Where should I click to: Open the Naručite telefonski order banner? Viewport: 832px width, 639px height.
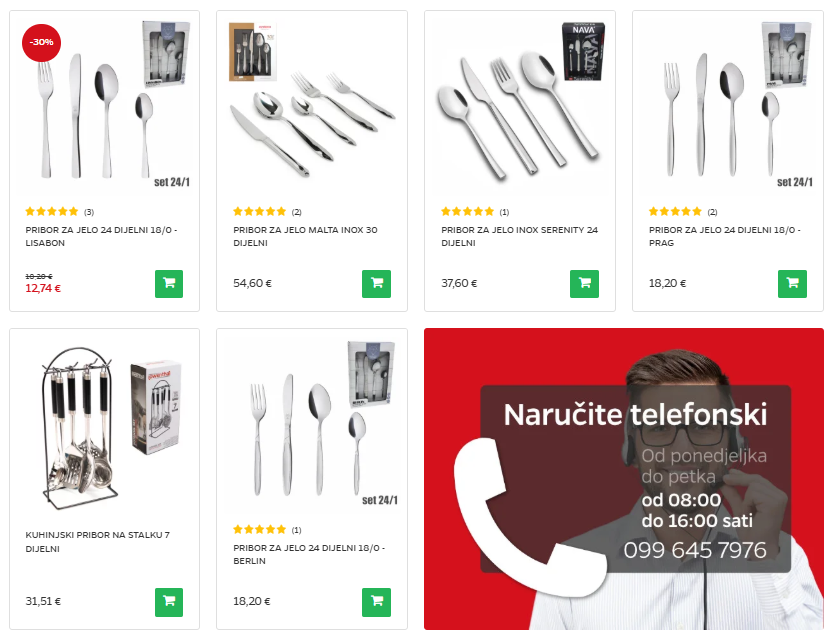pos(624,479)
